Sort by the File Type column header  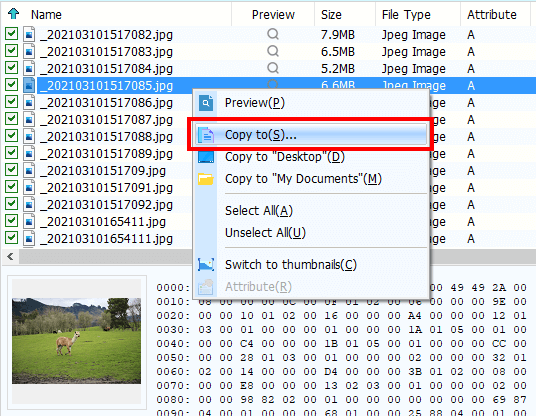click(418, 15)
